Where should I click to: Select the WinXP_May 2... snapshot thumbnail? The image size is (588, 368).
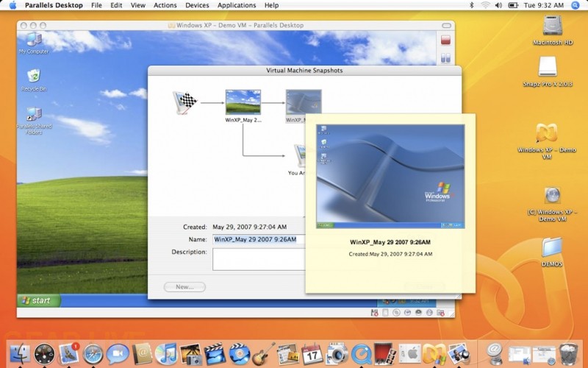(243, 102)
